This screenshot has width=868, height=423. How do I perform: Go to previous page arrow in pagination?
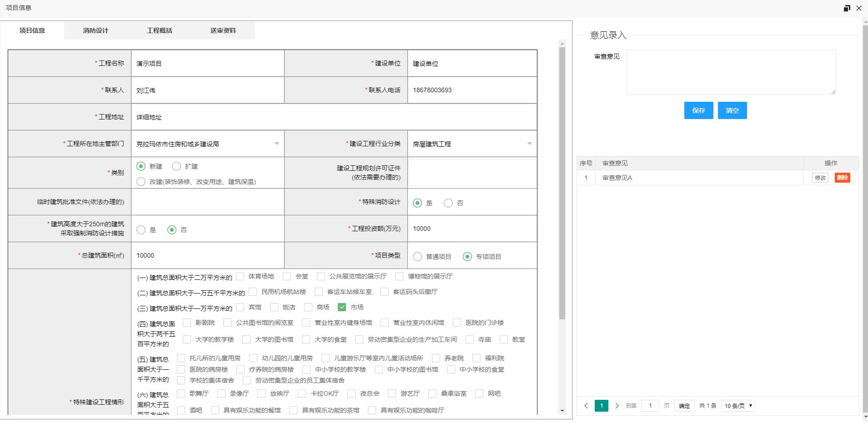(586, 406)
